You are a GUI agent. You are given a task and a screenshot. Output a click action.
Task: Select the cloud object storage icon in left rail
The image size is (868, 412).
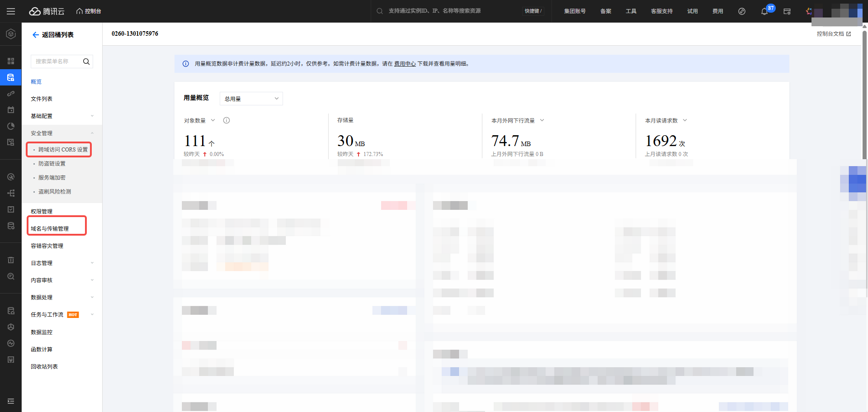(x=11, y=77)
